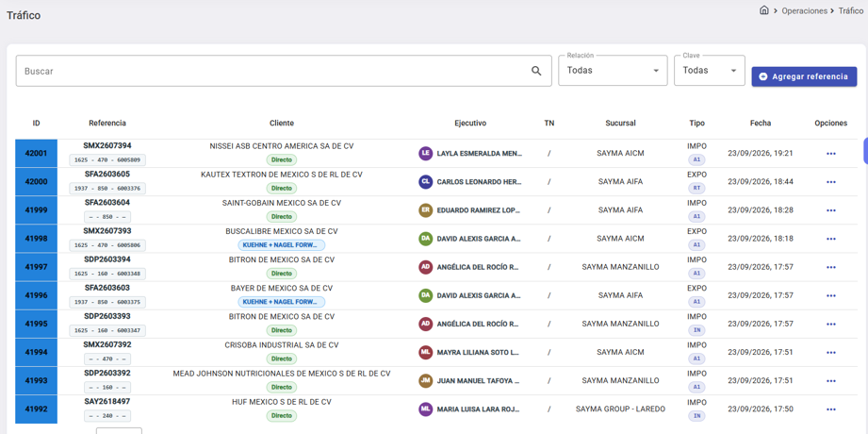The height and width of the screenshot is (434, 868).
Task: Click LE avatar of Layla Esmeralda
Action: pyautogui.click(x=425, y=154)
